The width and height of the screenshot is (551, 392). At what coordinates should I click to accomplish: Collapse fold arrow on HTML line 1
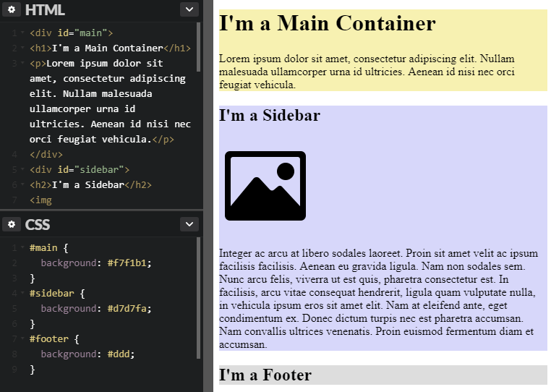[22, 33]
